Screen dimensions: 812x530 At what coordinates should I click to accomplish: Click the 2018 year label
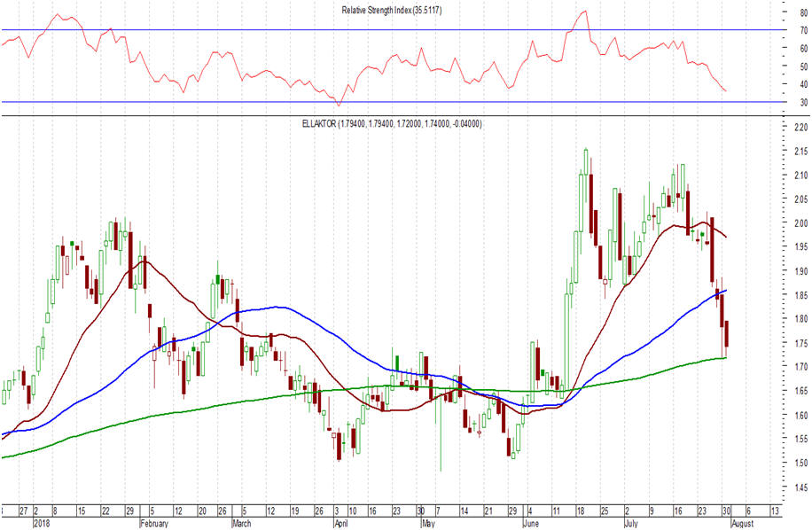[x=43, y=524]
